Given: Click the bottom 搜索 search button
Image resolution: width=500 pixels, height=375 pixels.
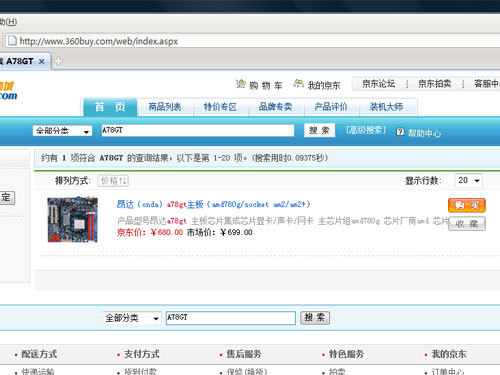Looking at the screenshot, I should tap(315, 318).
